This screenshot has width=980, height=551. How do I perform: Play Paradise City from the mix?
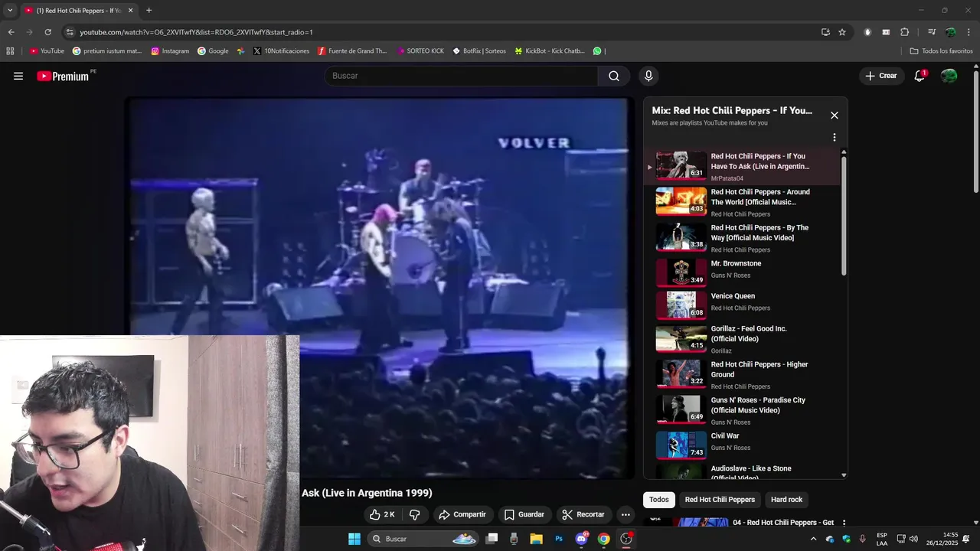(x=742, y=410)
